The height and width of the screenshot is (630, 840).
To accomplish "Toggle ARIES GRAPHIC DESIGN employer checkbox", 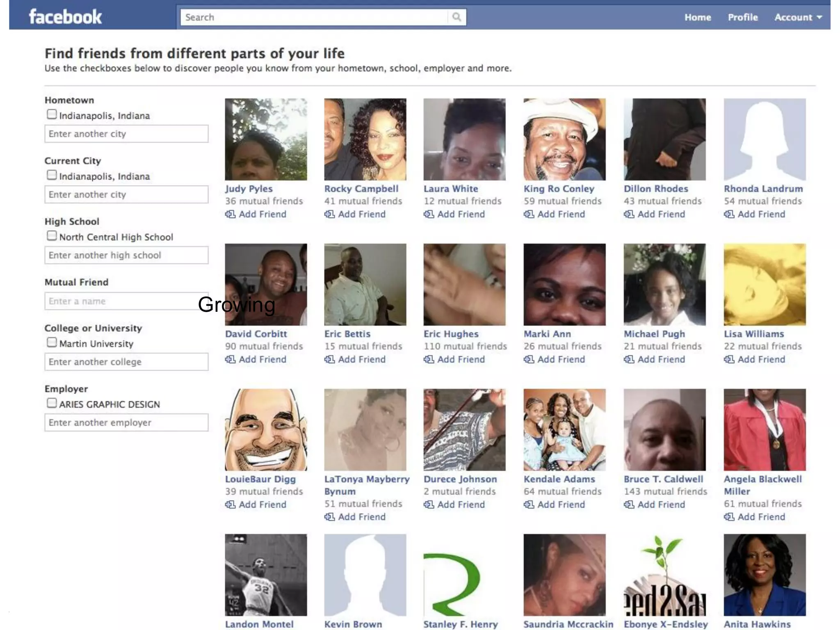I will tap(52, 403).
